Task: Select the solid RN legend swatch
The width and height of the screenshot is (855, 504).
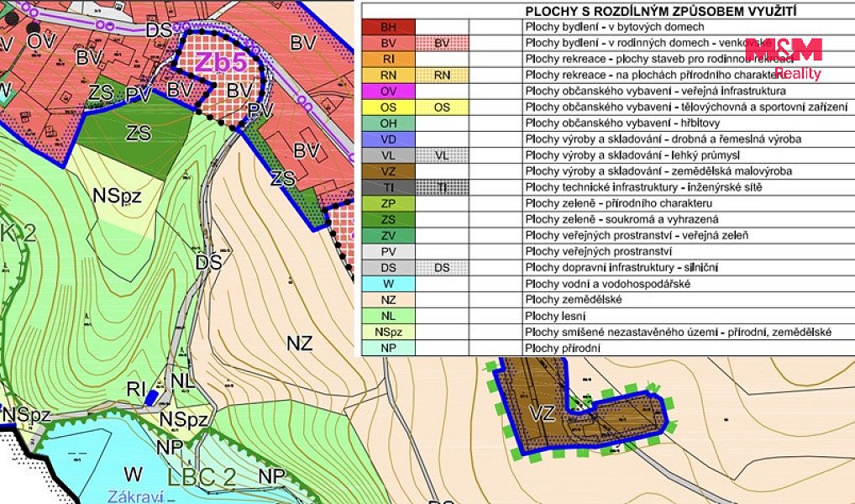Action: pyautogui.click(x=388, y=75)
